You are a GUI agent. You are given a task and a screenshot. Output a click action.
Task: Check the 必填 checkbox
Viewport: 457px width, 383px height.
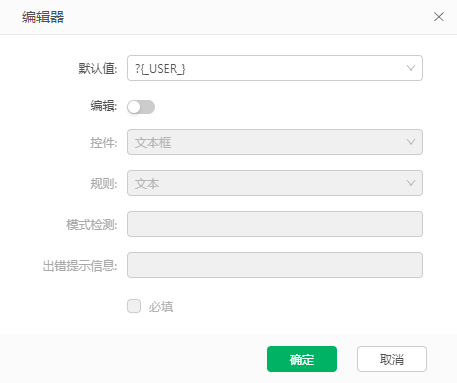click(134, 306)
